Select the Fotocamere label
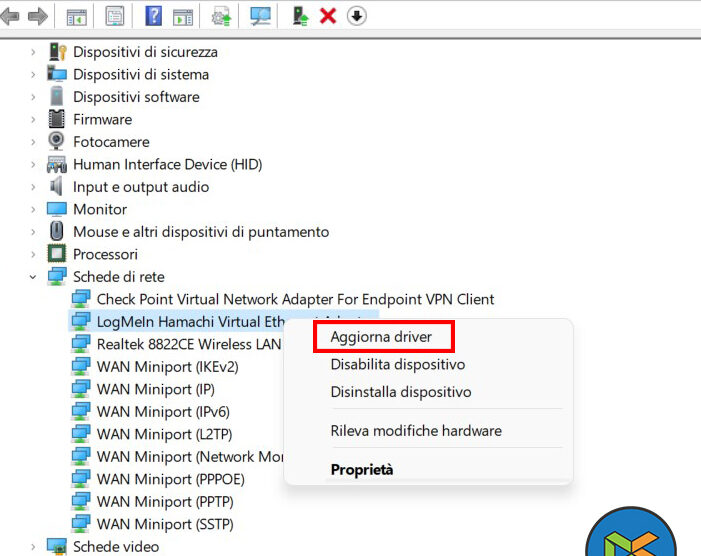This screenshot has height=556, width=701. click(x=111, y=142)
